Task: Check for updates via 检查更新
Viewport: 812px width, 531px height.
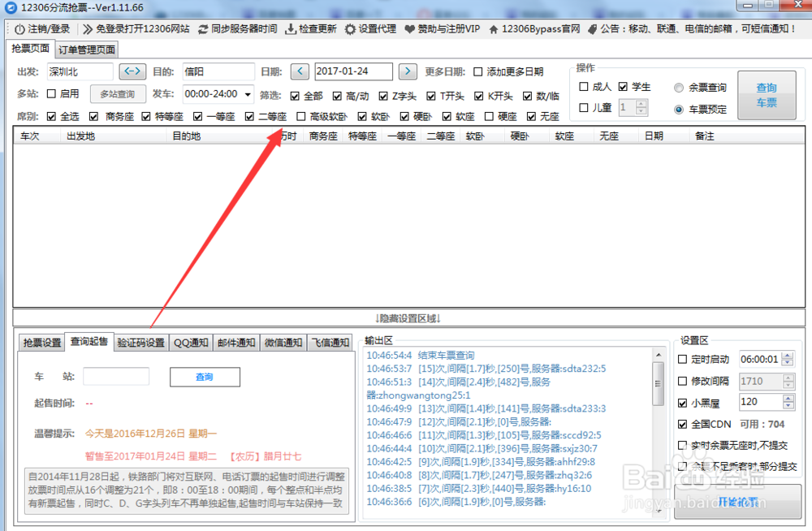Action: click(x=311, y=29)
